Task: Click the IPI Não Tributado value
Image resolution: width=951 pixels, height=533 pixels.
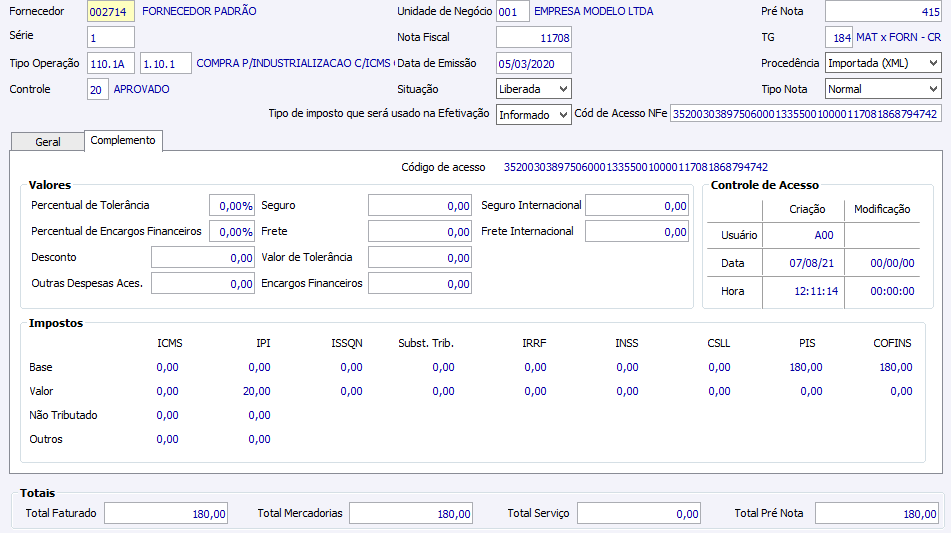Action: pos(259,415)
